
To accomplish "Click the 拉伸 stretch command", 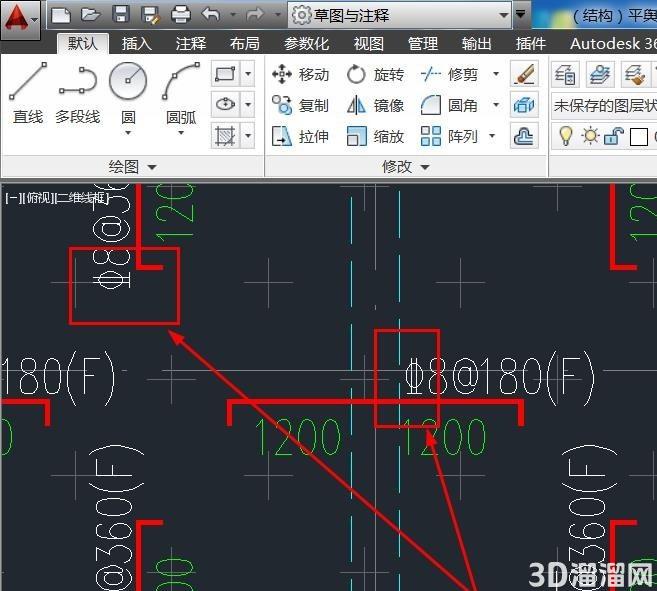I will pos(300,136).
